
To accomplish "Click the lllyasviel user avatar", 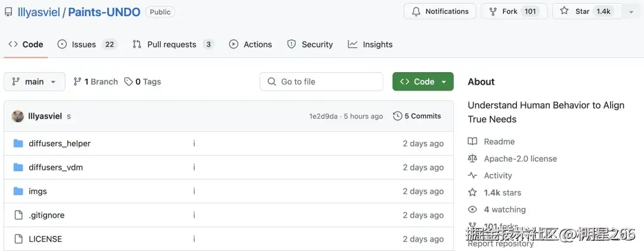I will [x=18, y=116].
